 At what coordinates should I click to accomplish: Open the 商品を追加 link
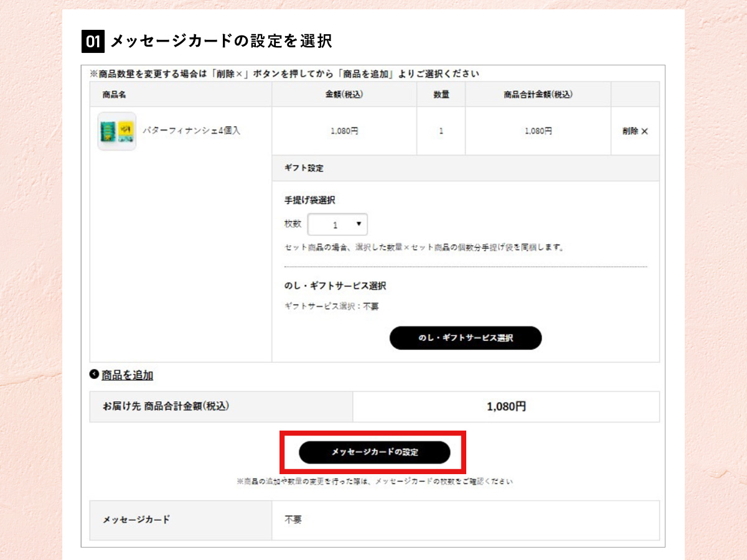[x=127, y=374]
